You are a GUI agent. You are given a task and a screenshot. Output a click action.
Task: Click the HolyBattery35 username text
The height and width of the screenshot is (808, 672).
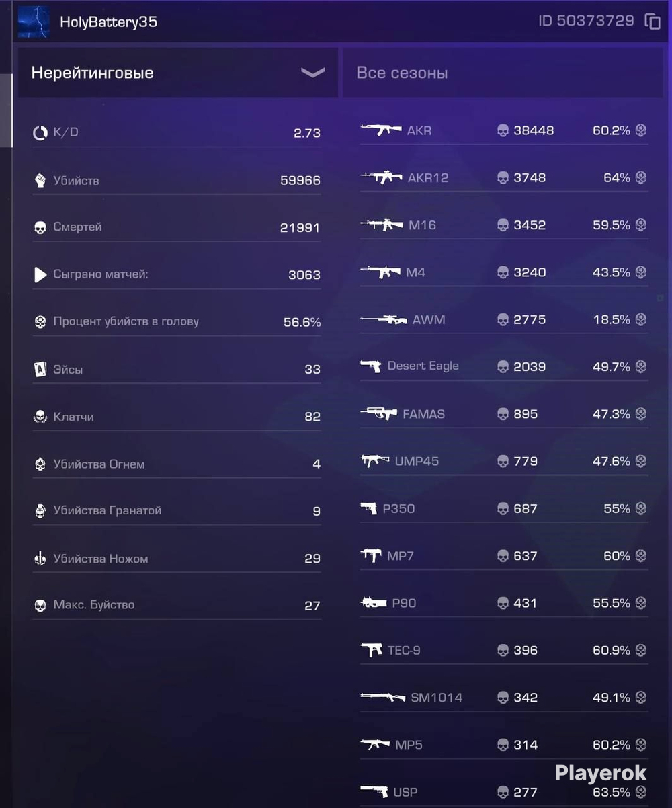click(109, 22)
